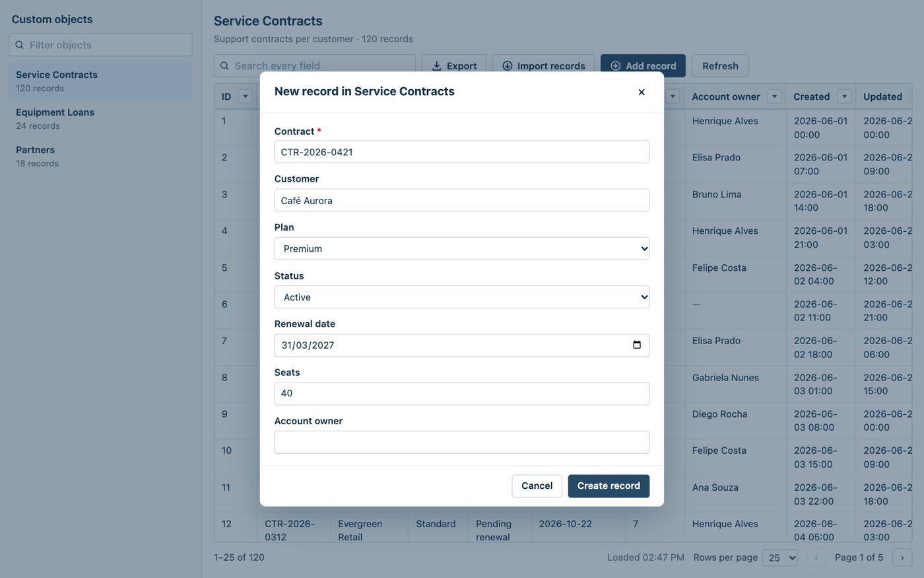The width and height of the screenshot is (924, 578).
Task: Click the Page 1 of 5 indicator
Action: coord(859,558)
